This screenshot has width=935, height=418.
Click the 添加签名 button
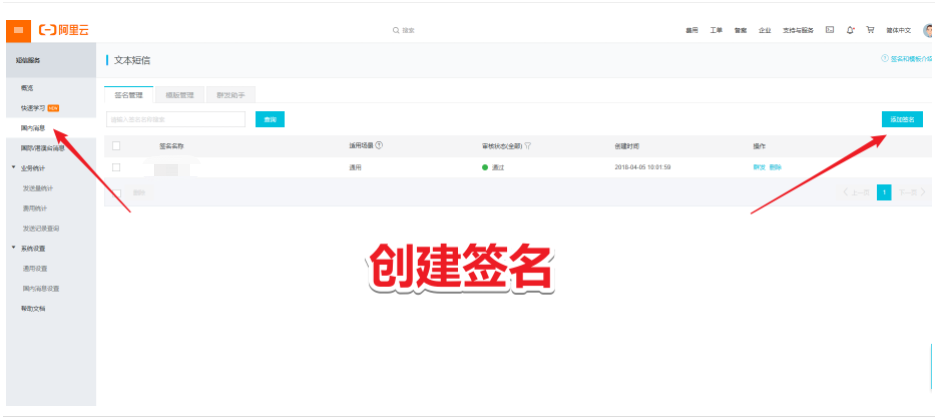coord(902,119)
